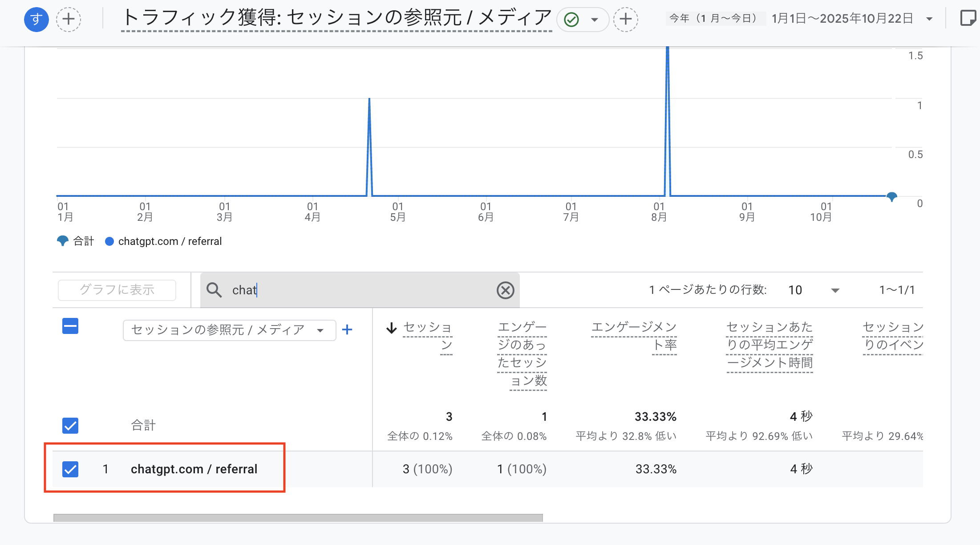Viewport: 980px width, 545px height.
Task: Add a secondary dimension with the plus icon
Action: click(x=347, y=329)
